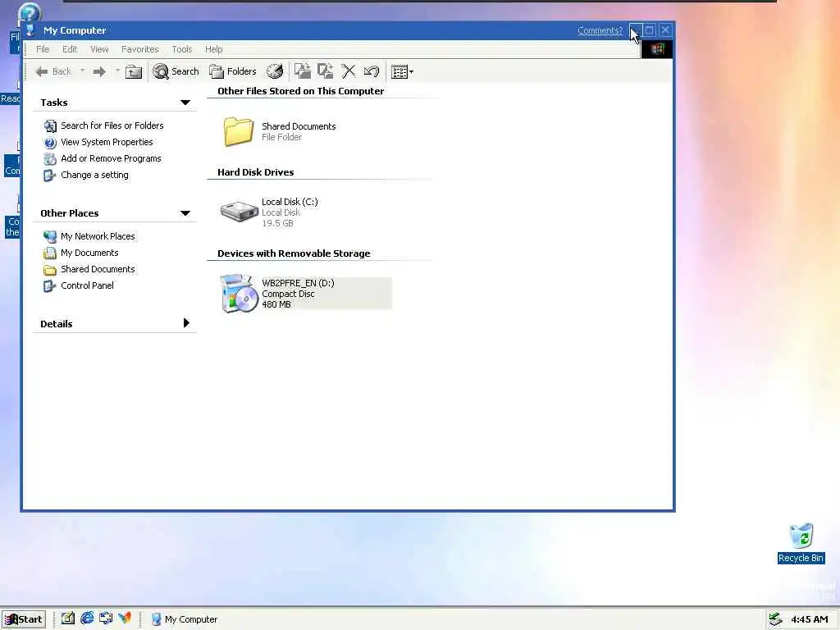Click the Start button

click(x=23, y=619)
